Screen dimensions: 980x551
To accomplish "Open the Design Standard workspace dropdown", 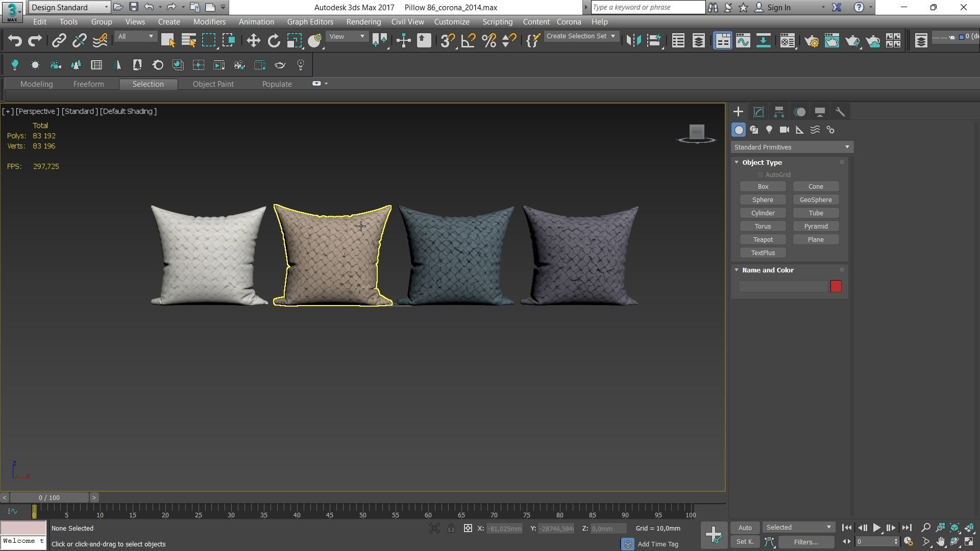I will coord(69,7).
